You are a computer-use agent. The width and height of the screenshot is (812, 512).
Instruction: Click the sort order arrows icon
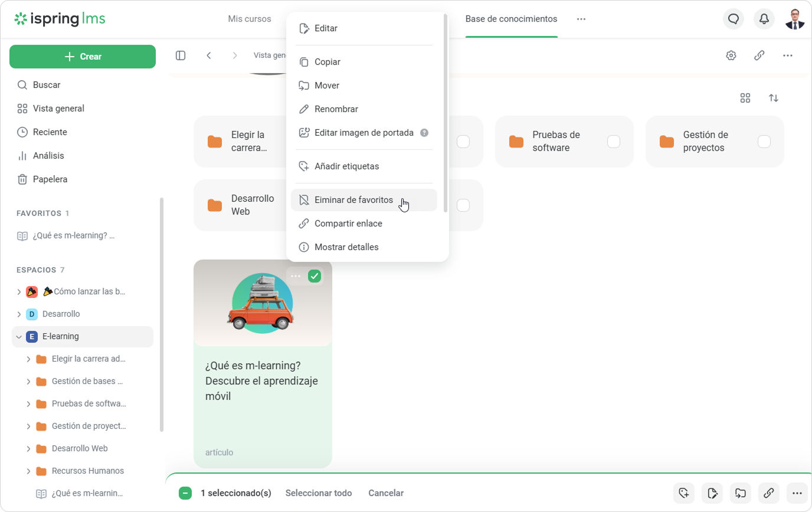coord(774,98)
